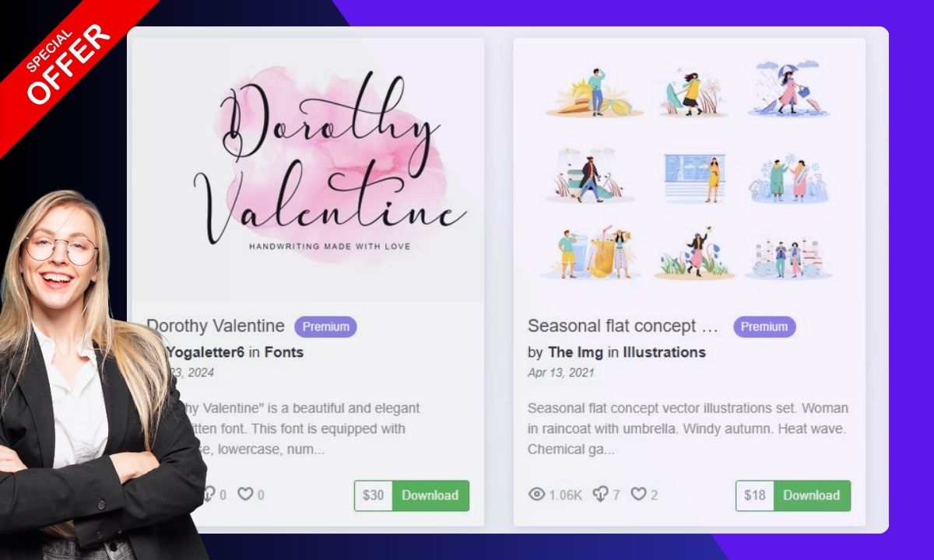
Task: Click the $18 price tag
Action: 755,495
